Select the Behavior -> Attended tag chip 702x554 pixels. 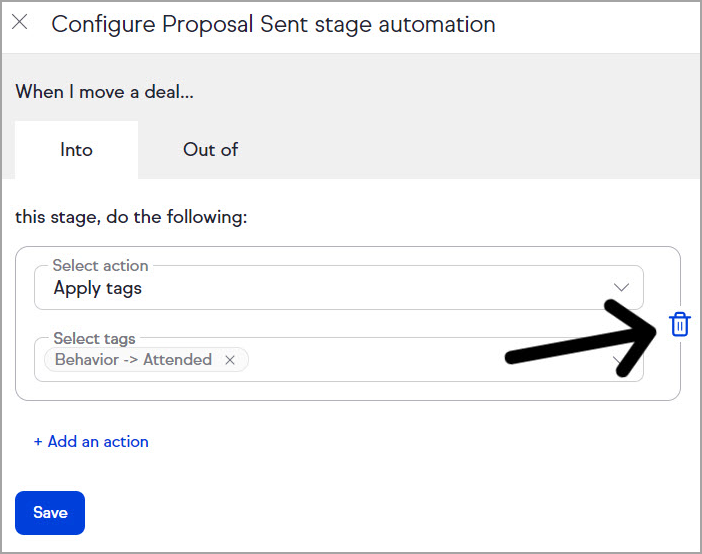(x=133, y=360)
